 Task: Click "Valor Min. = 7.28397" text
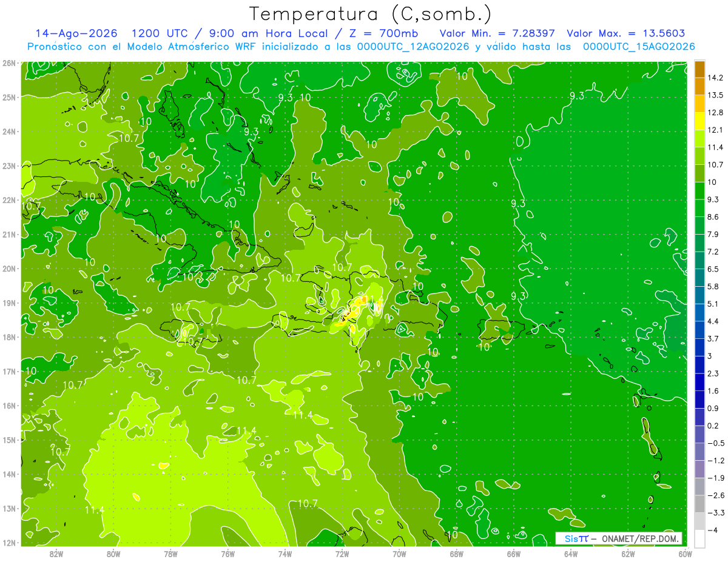496,33
